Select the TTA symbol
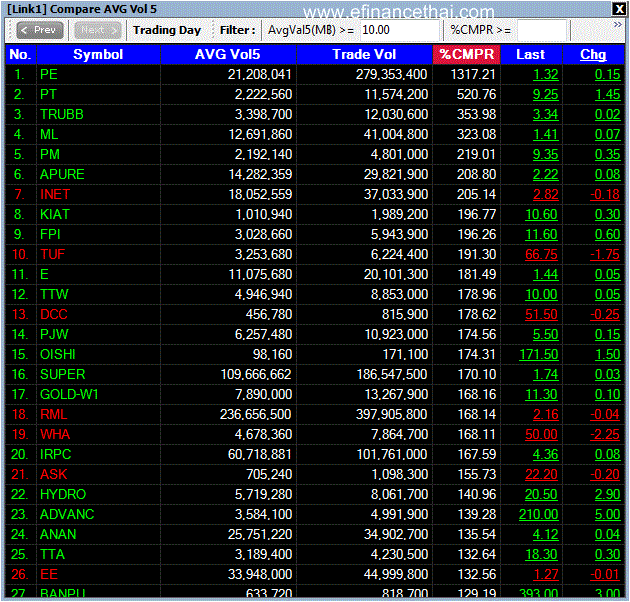The height and width of the screenshot is (602, 630). click(52, 555)
